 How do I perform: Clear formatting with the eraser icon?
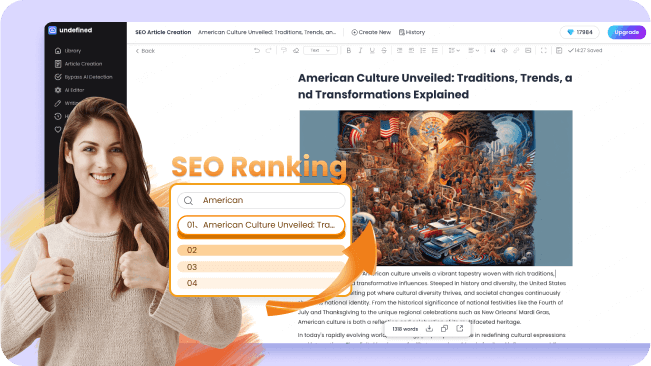296,51
